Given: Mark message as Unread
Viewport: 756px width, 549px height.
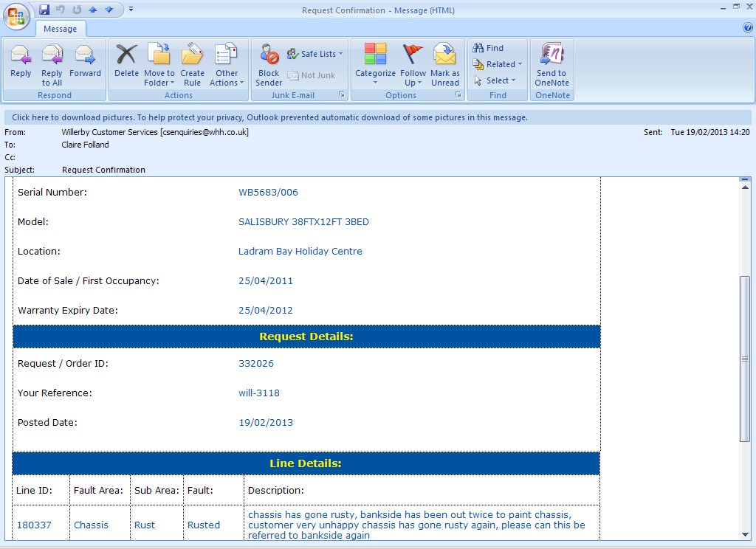Looking at the screenshot, I should click(x=444, y=62).
